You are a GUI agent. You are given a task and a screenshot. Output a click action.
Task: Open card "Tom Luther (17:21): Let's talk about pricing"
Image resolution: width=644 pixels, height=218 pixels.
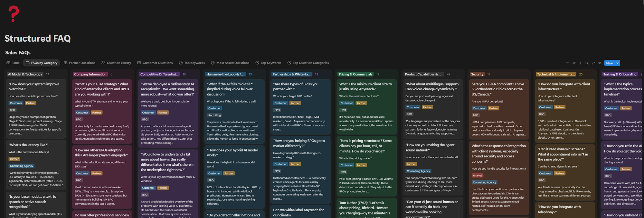coord(366,208)
